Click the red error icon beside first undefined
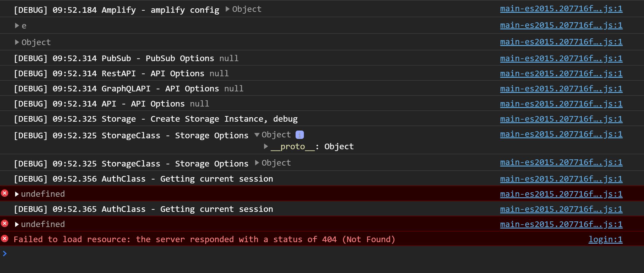This screenshot has width=644, height=273. 5,193
